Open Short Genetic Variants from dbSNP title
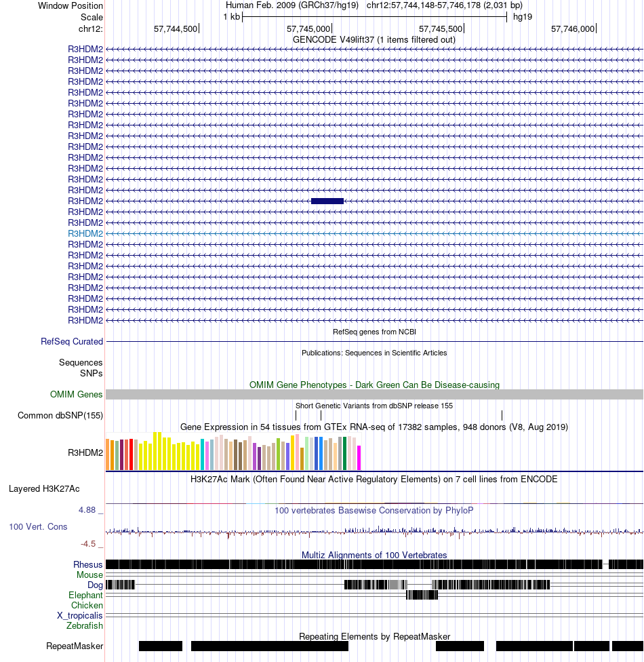644x662 pixels. point(374,406)
